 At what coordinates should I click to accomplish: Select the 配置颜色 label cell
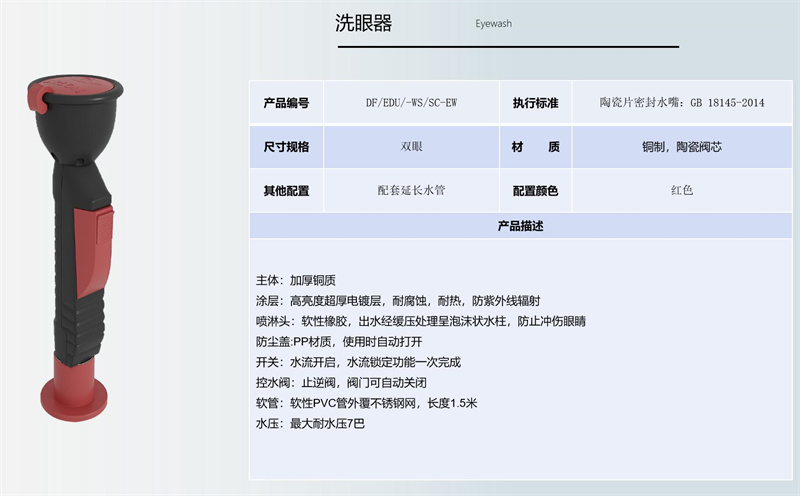tap(535, 191)
